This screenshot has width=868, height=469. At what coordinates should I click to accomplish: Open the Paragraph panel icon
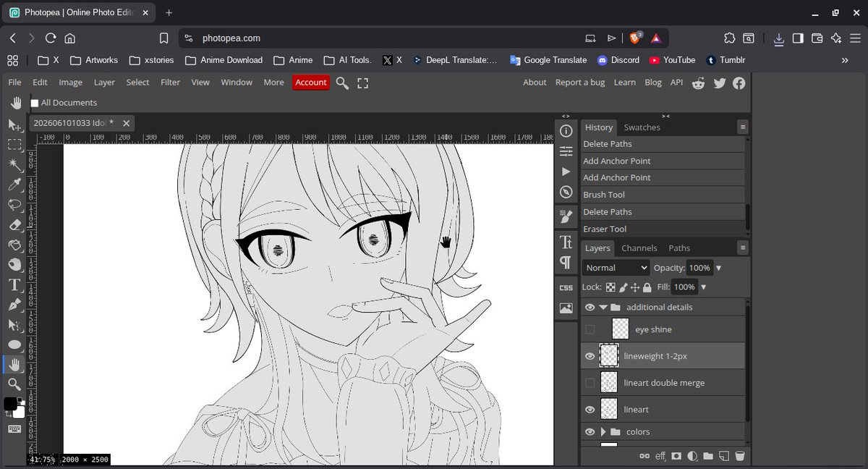pos(566,262)
